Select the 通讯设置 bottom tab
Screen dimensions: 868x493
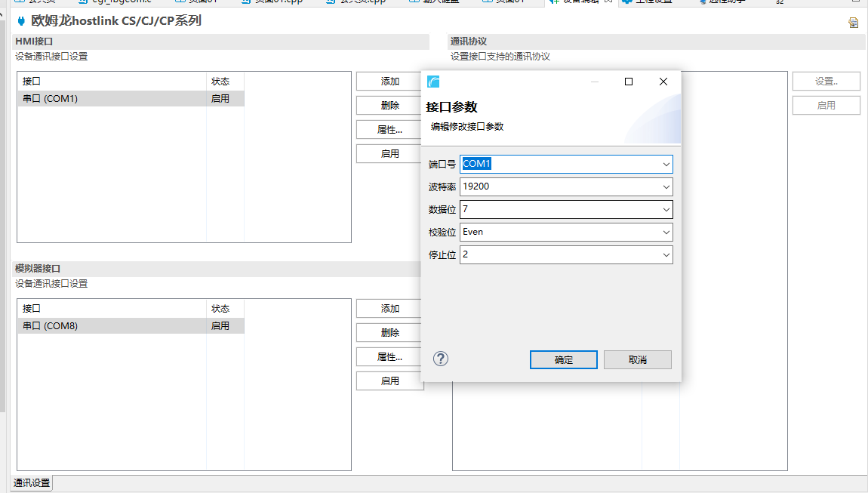click(32, 483)
